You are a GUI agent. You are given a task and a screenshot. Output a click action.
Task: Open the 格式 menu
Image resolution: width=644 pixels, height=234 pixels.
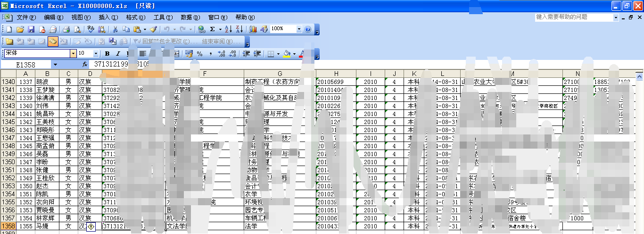click(x=135, y=17)
